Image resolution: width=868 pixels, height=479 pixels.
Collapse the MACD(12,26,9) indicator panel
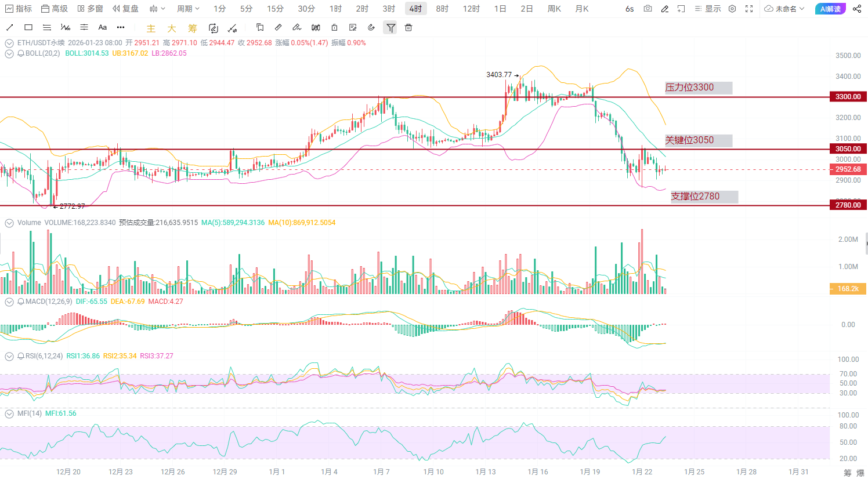click(9, 302)
